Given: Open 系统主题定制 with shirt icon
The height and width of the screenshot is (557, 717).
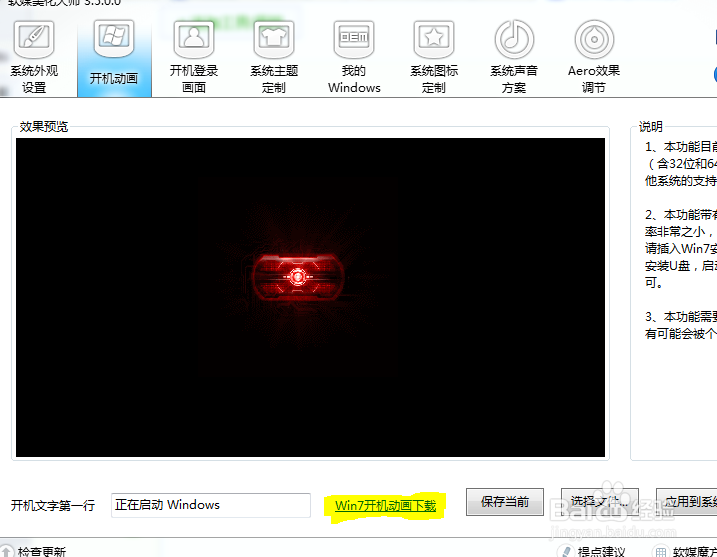Looking at the screenshot, I should (x=274, y=57).
